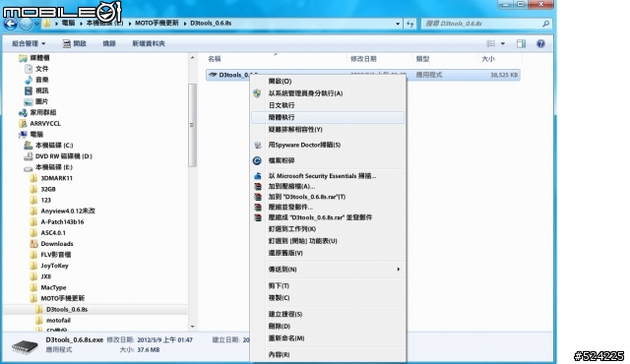Viewport: 630px width, 364px height.
Task: Refresh the folder via address bar button
Action: pos(409,24)
